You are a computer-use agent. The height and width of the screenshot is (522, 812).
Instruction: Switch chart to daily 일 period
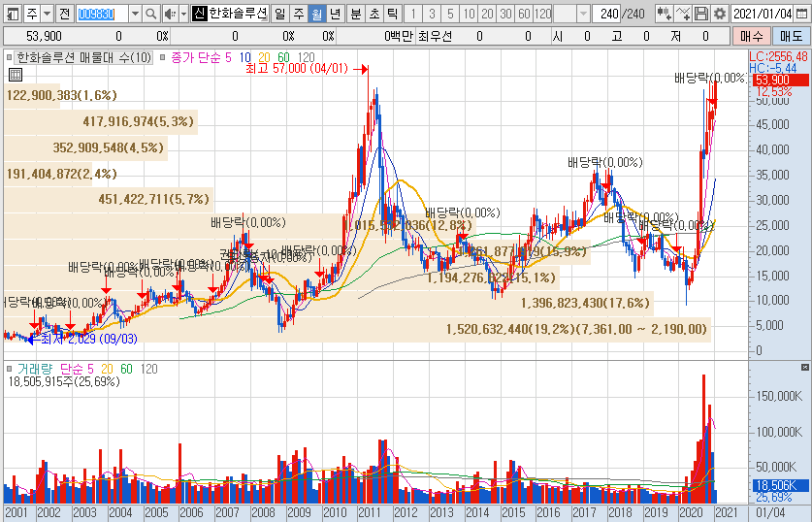tap(279, 14)
